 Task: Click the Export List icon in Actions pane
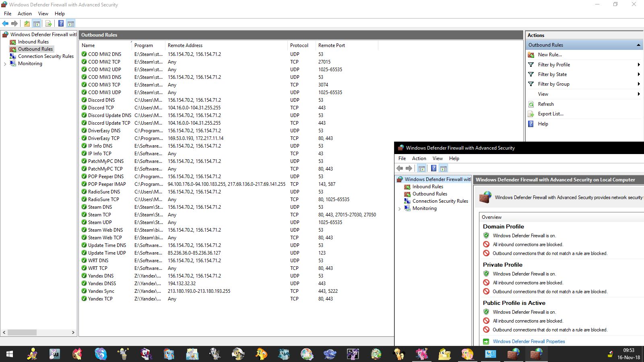[x=531, y=114]
